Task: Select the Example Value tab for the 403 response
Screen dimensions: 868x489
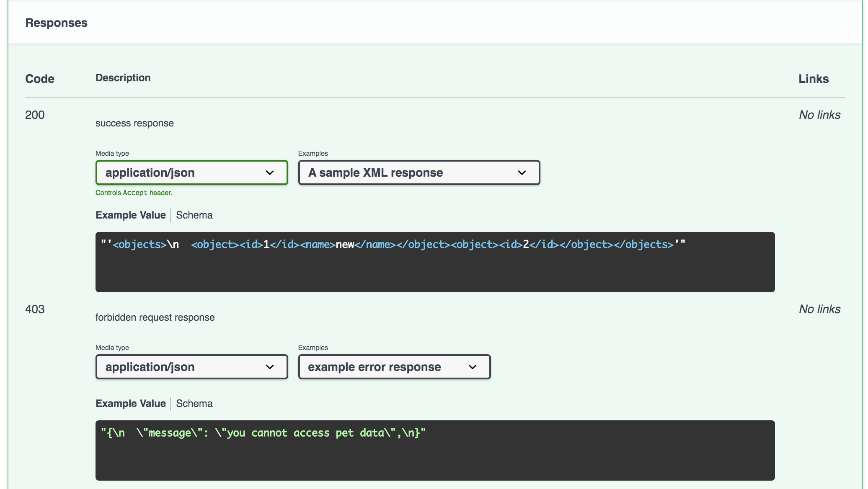Action: pyautogui.click(x=130, y=403)
